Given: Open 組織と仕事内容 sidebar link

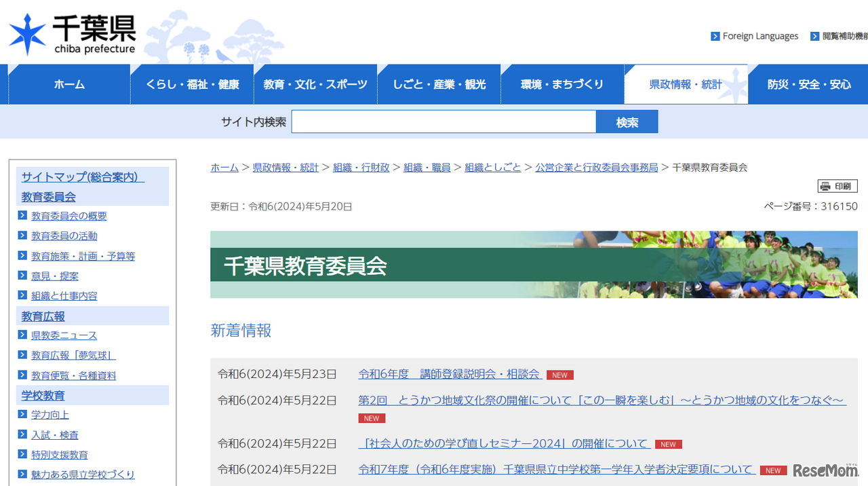Looking at the screenshot, I should coord(64,295).
